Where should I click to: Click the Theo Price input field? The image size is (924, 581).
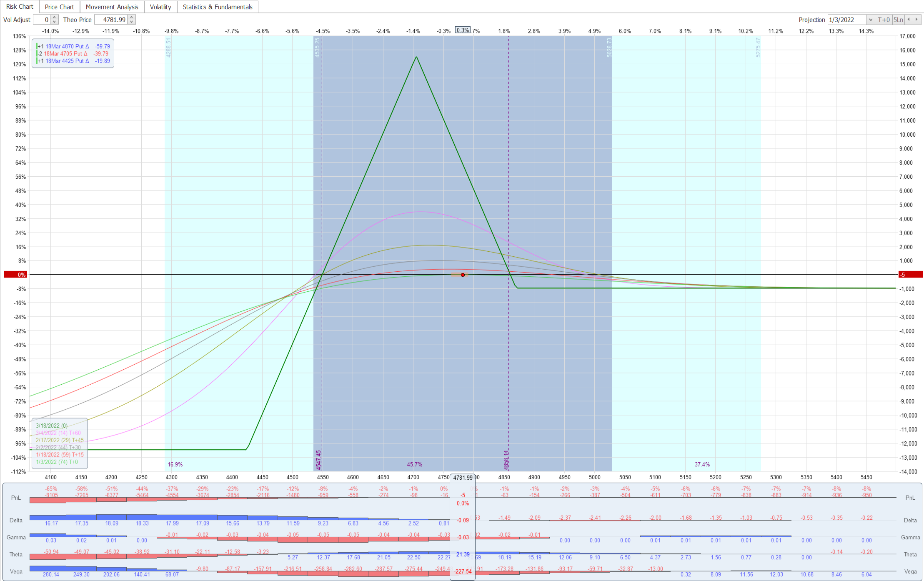click(111, 20)
